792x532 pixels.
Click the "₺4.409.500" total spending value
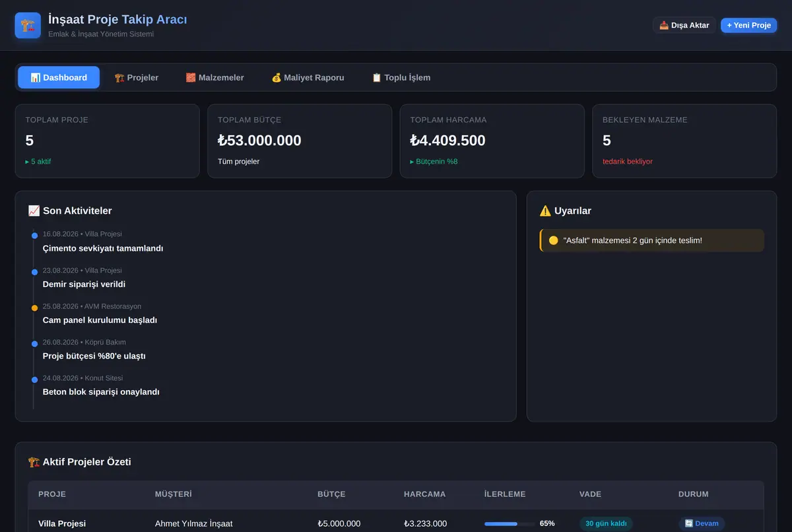point(447,141)
